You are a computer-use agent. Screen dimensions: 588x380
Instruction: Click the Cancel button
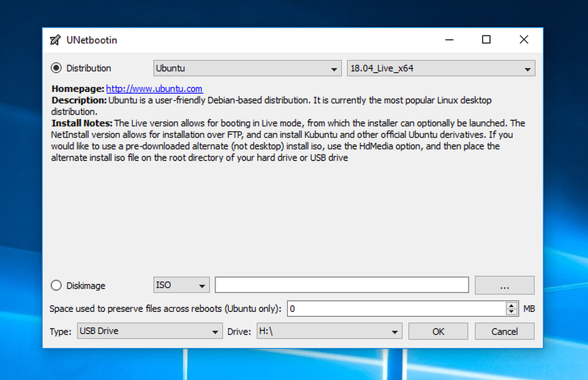504,331
